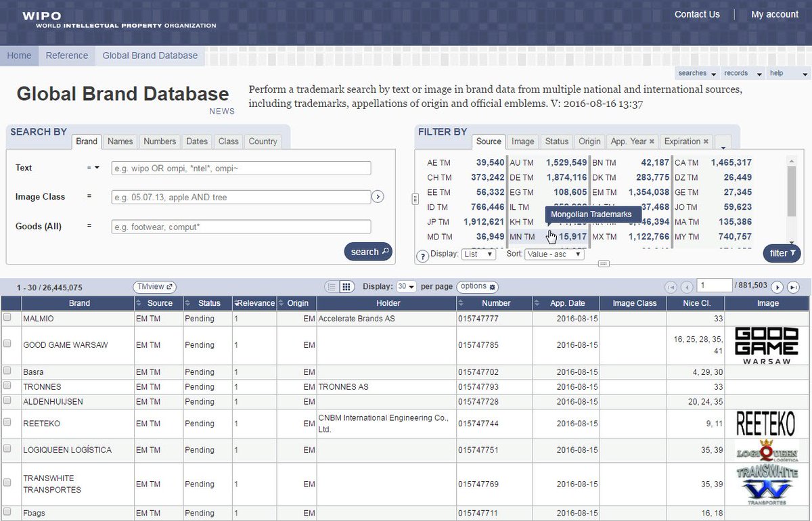The width and height of the screenshot is (812, 521).
Task: Select the GOOD GAME WARSAW row checkbox
Action: (7, 344)
